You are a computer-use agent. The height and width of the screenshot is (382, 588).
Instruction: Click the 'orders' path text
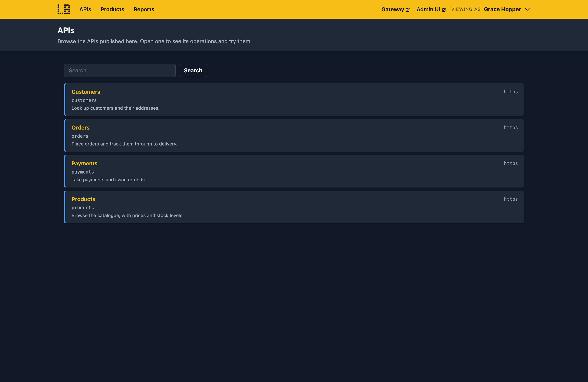pyautogui.click(x=80, y=136)
